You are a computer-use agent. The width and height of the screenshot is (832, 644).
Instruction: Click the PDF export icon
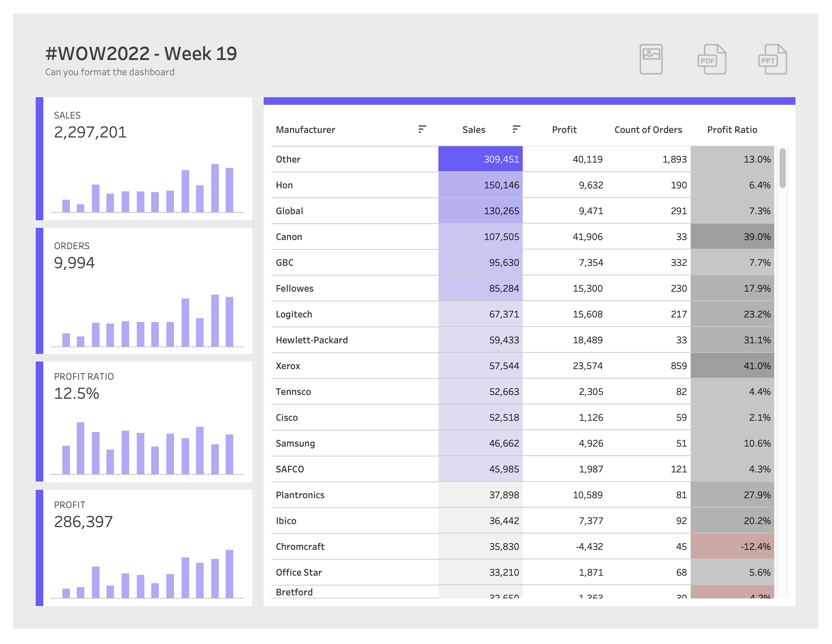(711, 59)
